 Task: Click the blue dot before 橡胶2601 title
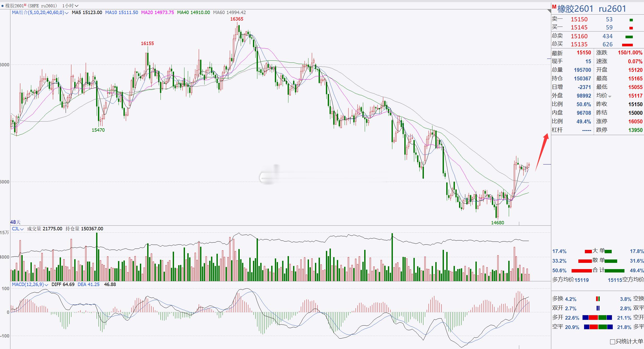2,6
